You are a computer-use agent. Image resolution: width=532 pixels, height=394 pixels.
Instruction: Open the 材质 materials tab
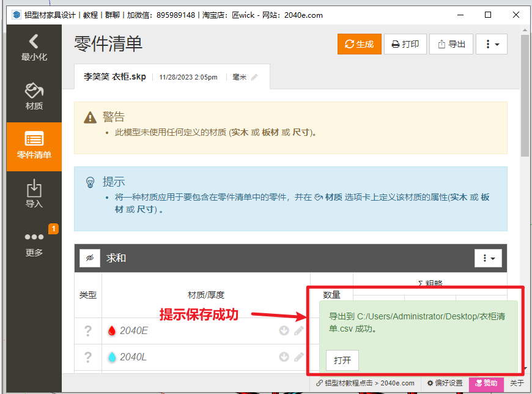click(x=34, y=97)
